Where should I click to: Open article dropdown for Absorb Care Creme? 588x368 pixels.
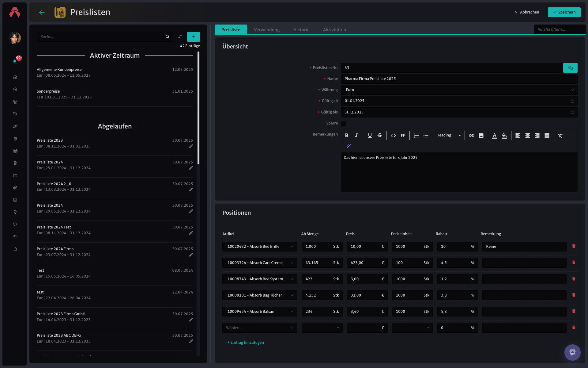[260, 263]
